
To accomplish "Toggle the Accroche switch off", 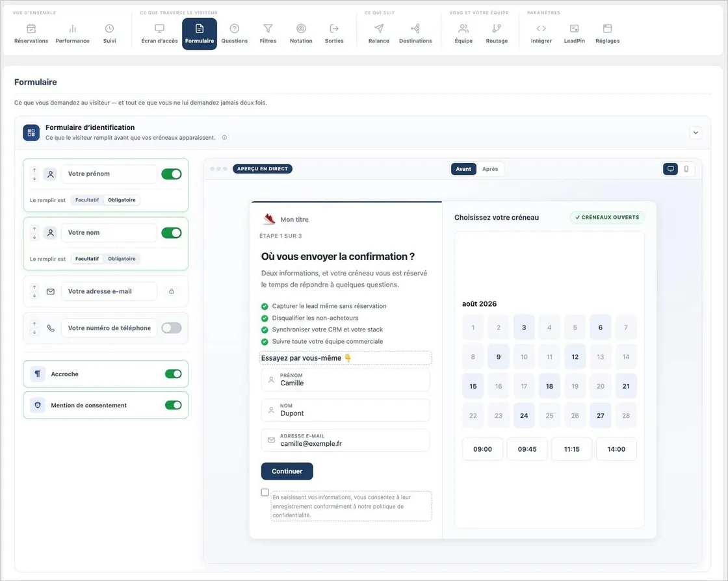I will (x=173, y=374).
